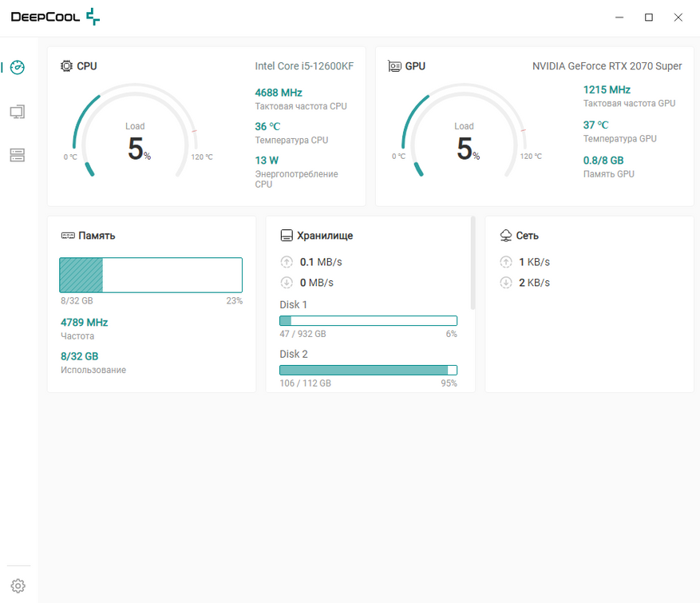This screenshot has width=700, height=603.
Task: Click the CPU load gauge
Action: pos(135,130)
